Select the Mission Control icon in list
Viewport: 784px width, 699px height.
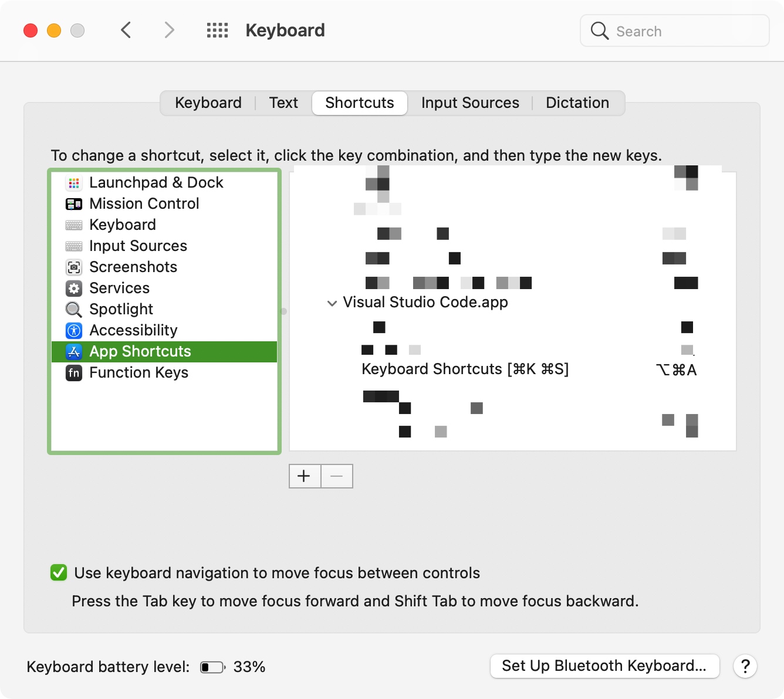(x=74, y=204)
